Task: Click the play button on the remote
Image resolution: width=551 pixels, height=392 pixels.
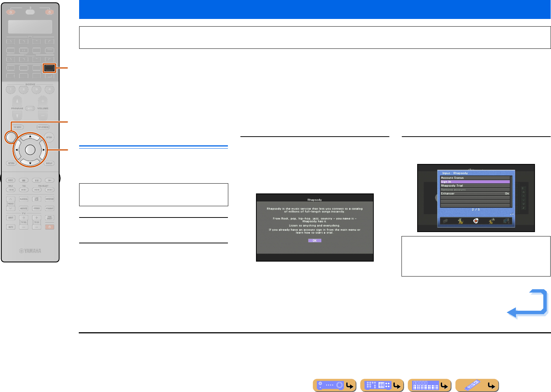Action: point(49,180)
